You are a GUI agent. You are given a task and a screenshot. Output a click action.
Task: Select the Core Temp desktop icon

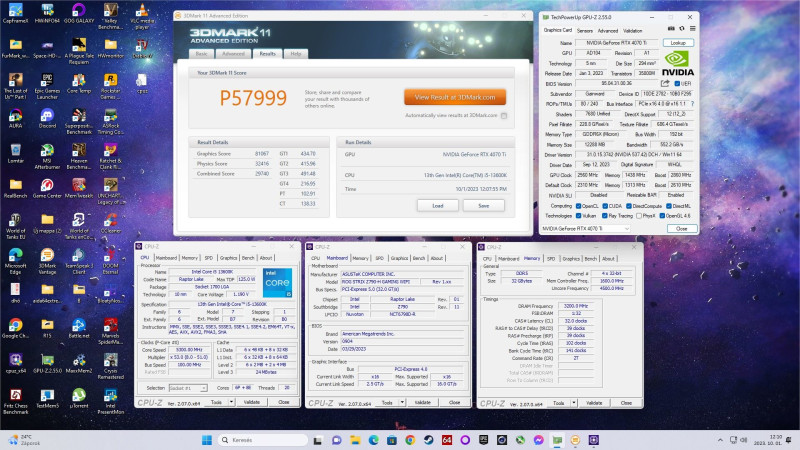[x=79, y=84]
